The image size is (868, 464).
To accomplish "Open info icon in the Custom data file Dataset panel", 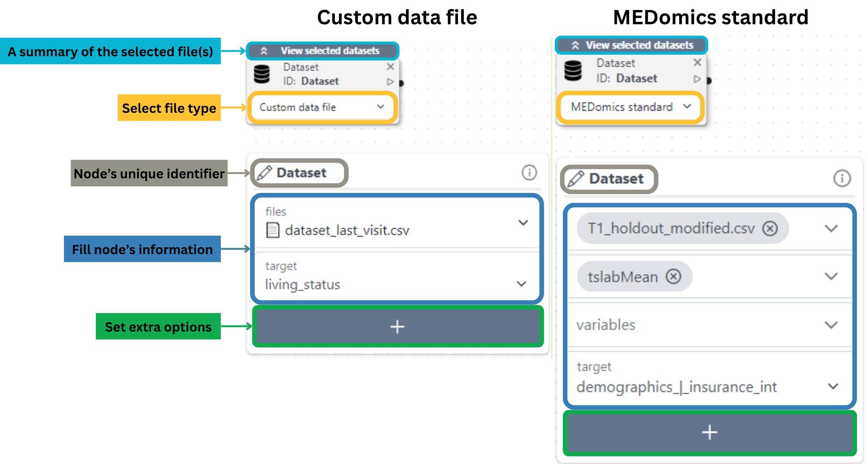I will point(529,173).
